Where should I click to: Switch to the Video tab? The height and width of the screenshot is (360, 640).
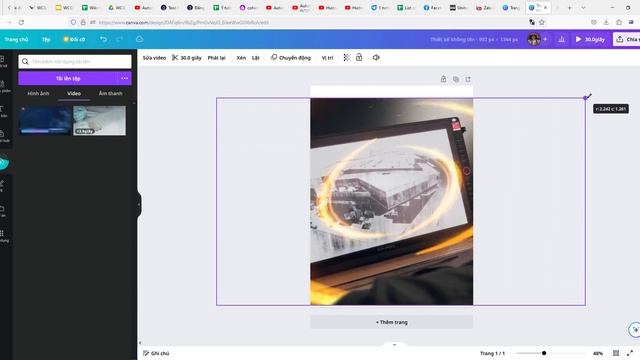tap(74, 93)
